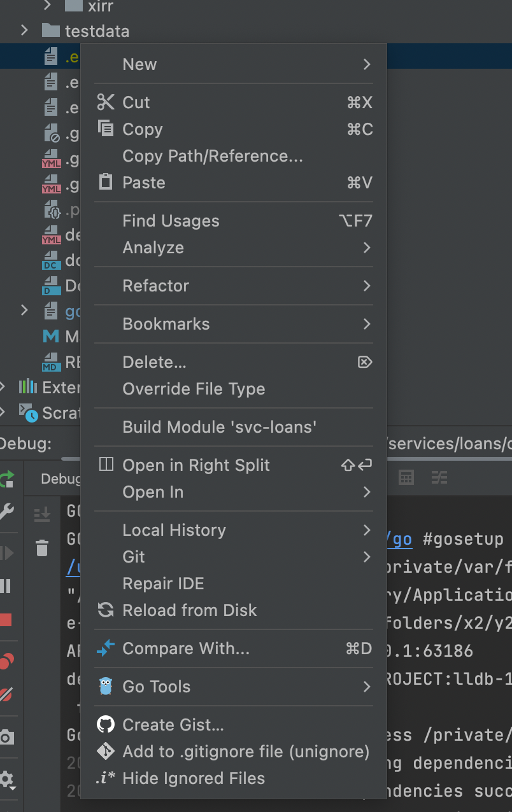Expand the testdata folder
This screenshot has width=512, height=812.
coord(24,31)
